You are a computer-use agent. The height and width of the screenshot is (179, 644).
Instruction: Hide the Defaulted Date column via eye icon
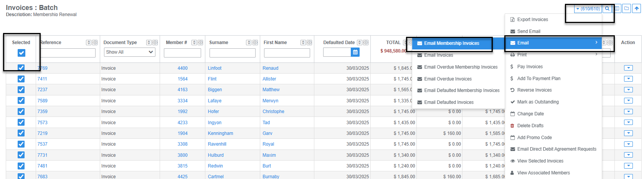point(366,43)
